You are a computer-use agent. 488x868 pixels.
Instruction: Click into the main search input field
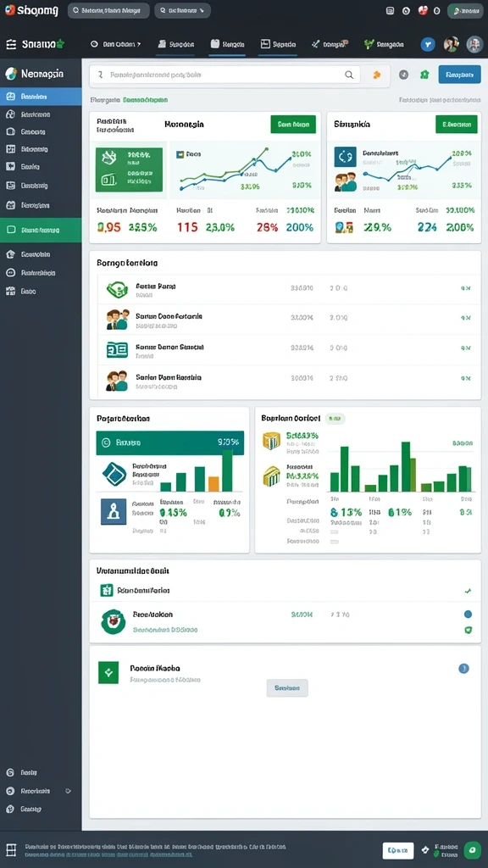[225, 75]
